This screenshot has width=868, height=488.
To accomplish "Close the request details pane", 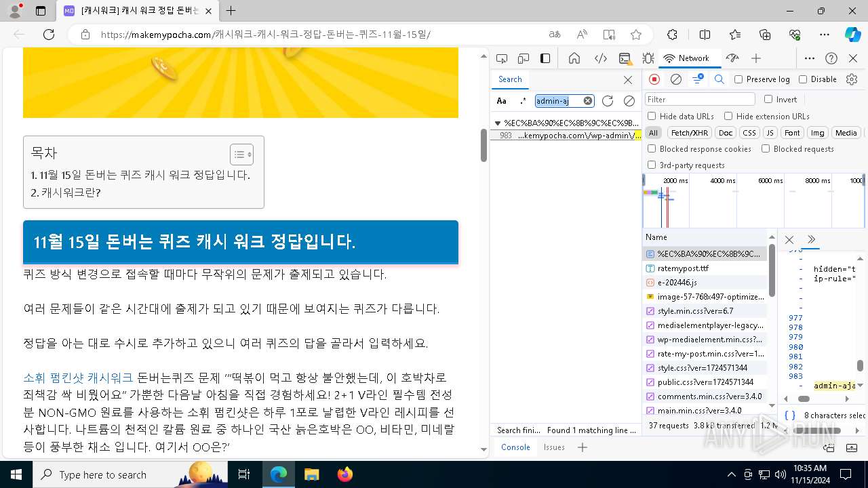I will pyautogui.click(x=789, y=240).
